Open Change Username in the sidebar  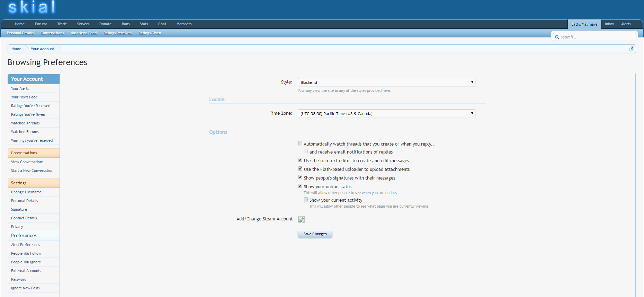[x=34, y=192]
